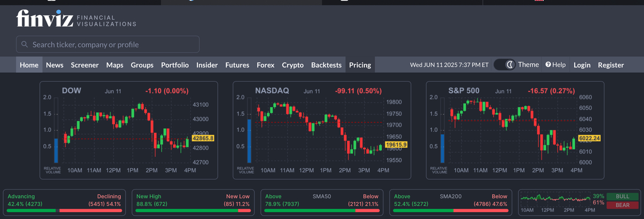Open the Pricing page
The width and height of the screenshot is (644, 219).
pyautogui.click(x=360, y=65)
